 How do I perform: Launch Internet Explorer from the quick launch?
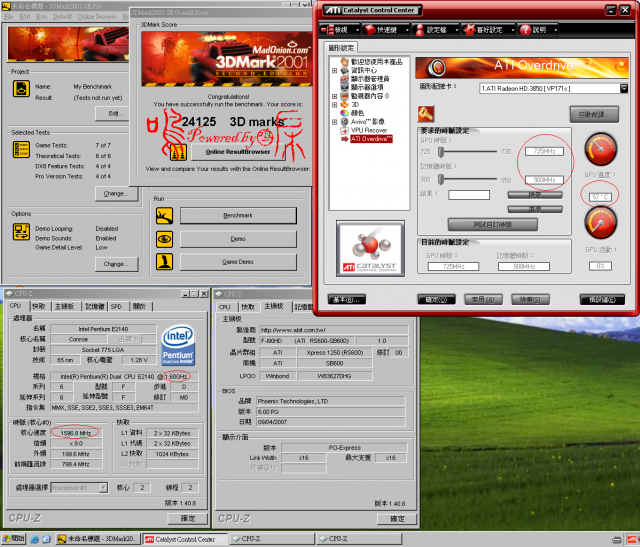(x=35, y=540)
